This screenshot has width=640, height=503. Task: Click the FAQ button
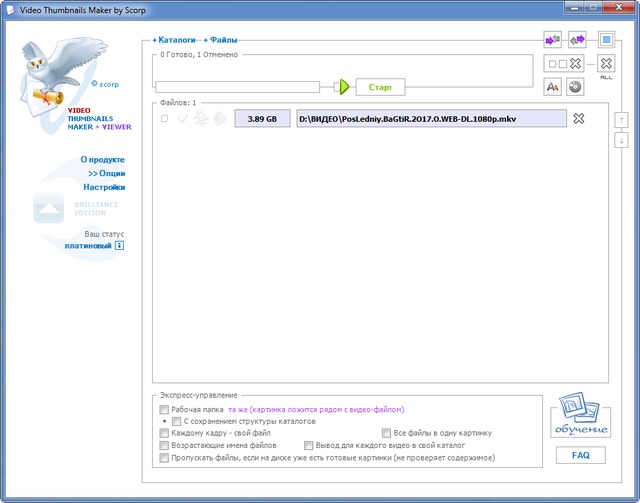580,455
